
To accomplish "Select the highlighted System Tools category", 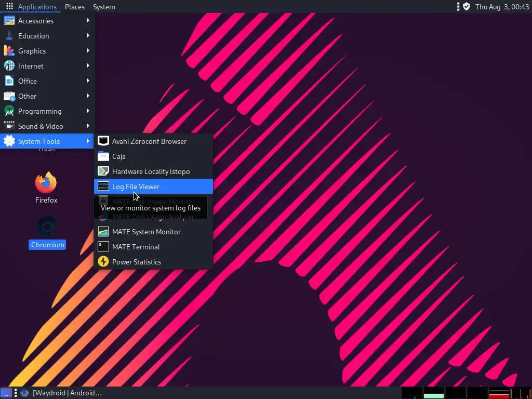I will pyautogui.click(x=47, y=141).
